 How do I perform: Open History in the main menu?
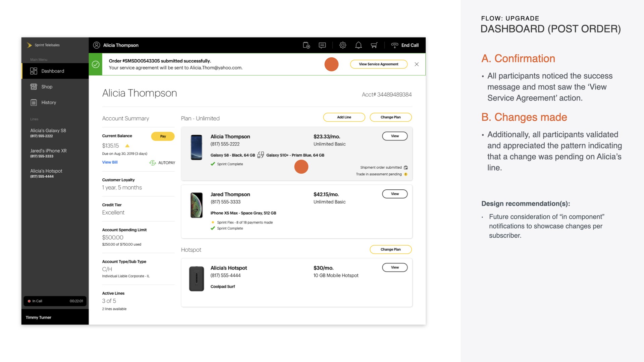55,103
